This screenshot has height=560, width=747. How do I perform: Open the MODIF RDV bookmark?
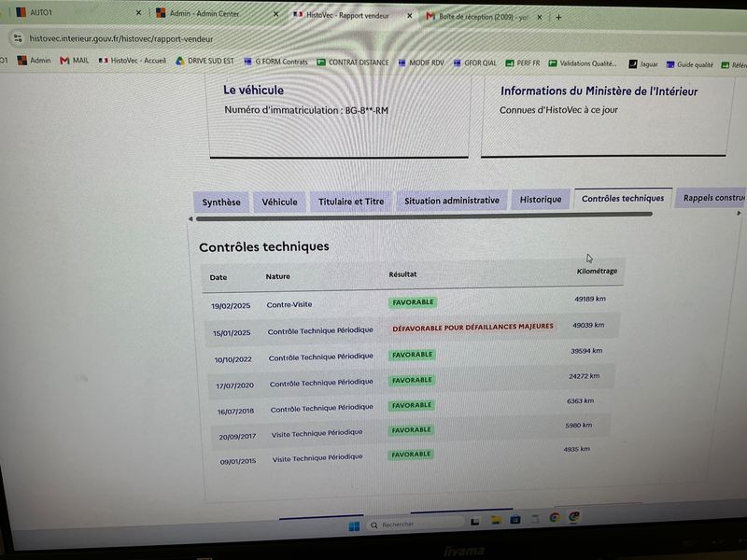421,63
